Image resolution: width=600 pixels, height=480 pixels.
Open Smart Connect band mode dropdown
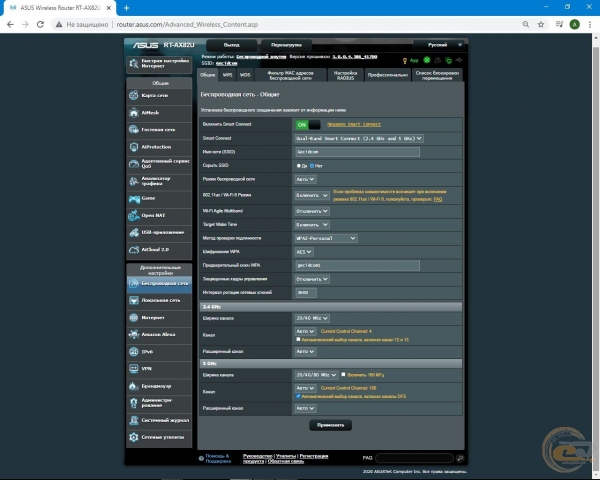pyautogui.click(x=359, y=139)
